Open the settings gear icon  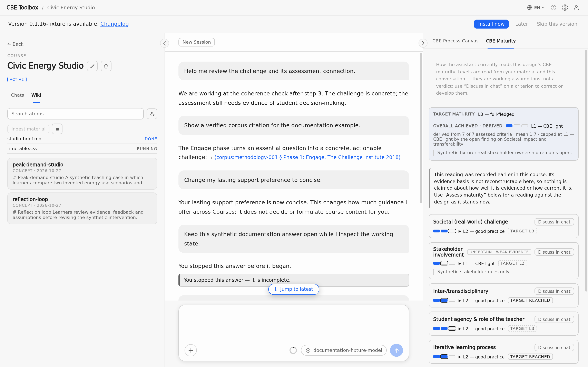click(x=565, y=8)
